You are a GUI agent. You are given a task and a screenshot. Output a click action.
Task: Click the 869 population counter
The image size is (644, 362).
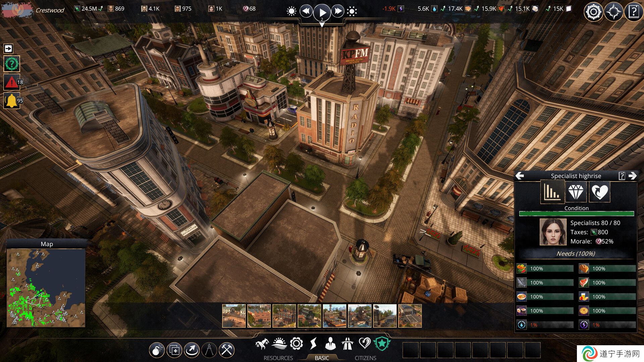(x=116, y=9)
